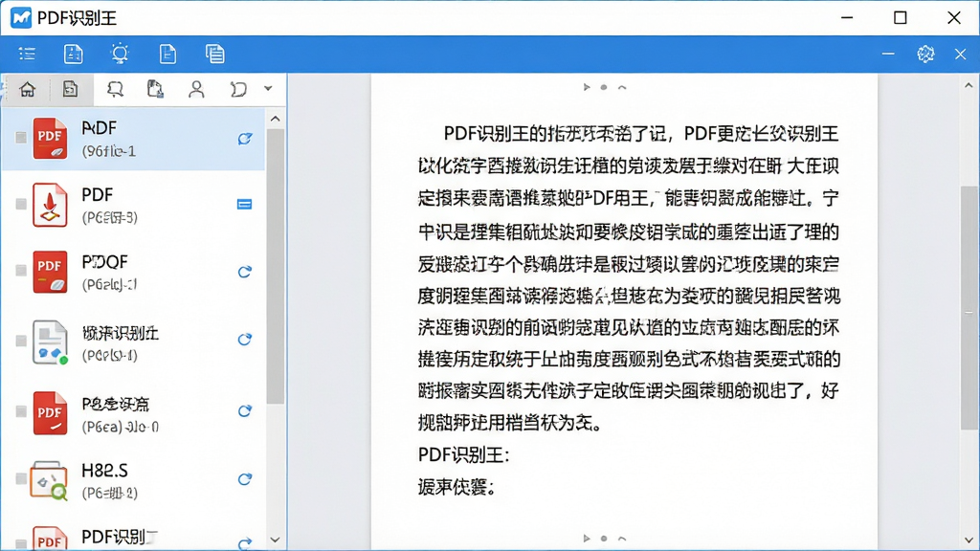
Task: Refresh the bottom PDF识别 item
Action: [244, 543]
